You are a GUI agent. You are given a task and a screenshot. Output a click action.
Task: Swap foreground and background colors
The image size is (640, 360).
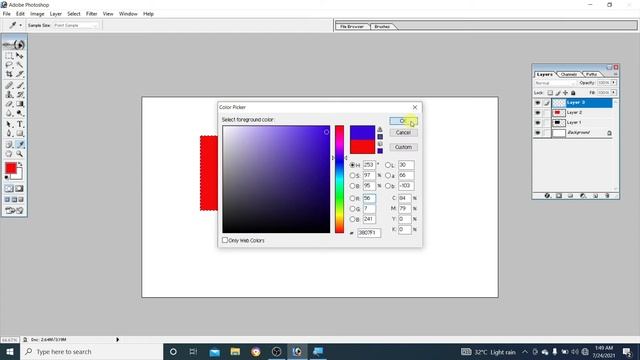point(20,164)
